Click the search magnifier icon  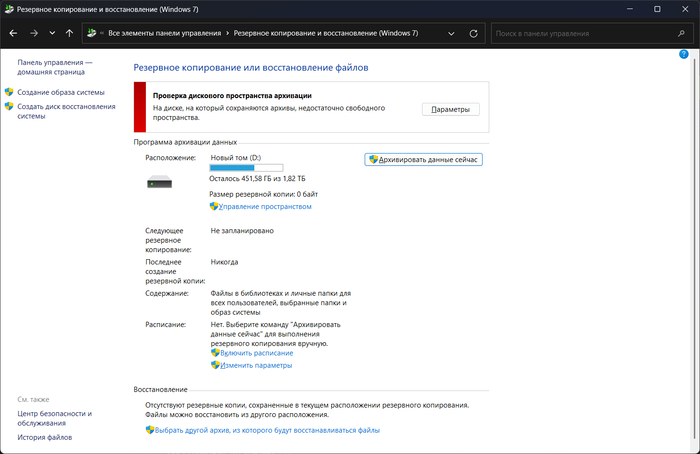pos(681,33)
